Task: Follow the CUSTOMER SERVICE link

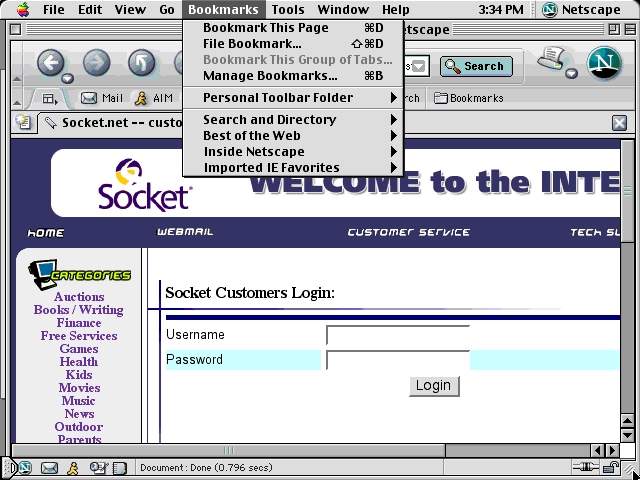Action: click(409, 232)
